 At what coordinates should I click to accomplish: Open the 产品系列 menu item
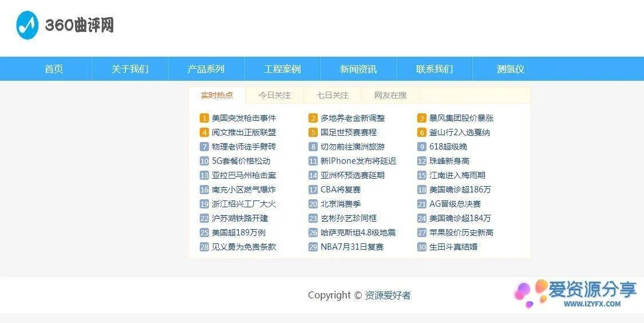point(206,69)
